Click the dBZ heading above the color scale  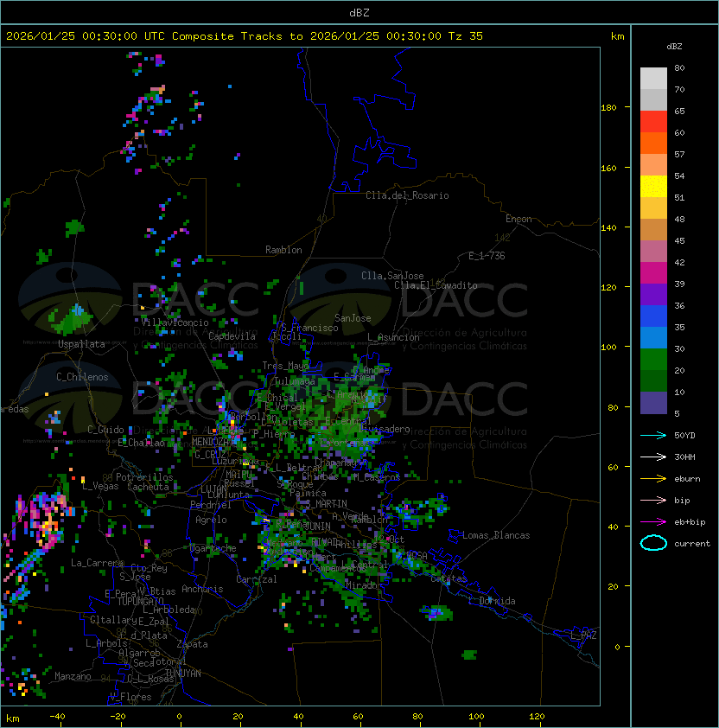coord(674,47)
